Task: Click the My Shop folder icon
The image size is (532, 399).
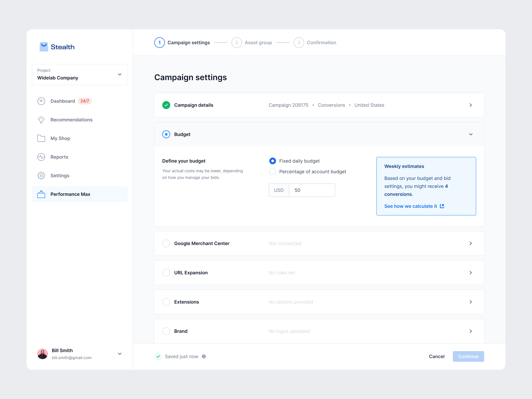Action: point(41,138)
